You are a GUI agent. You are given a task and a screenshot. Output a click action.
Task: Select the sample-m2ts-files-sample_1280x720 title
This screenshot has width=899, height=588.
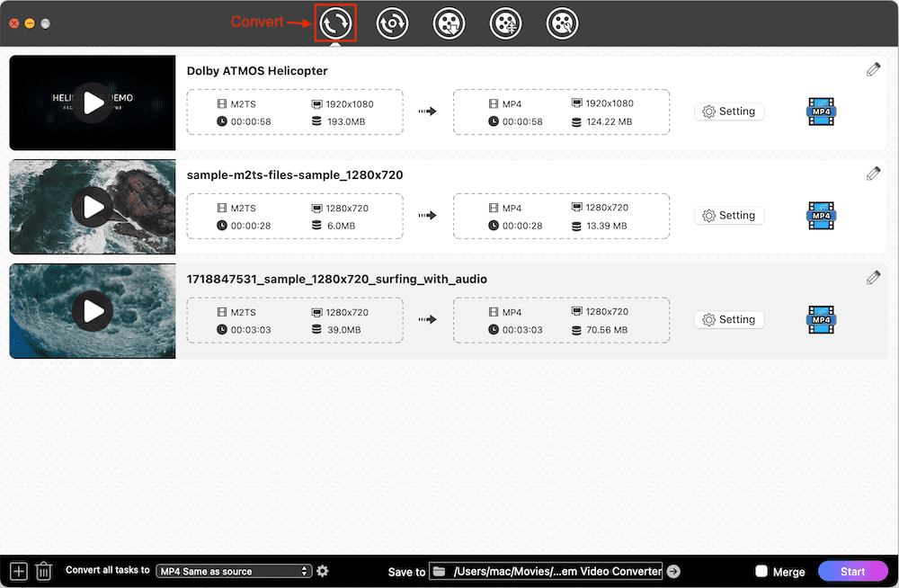[x=295, y=175]
